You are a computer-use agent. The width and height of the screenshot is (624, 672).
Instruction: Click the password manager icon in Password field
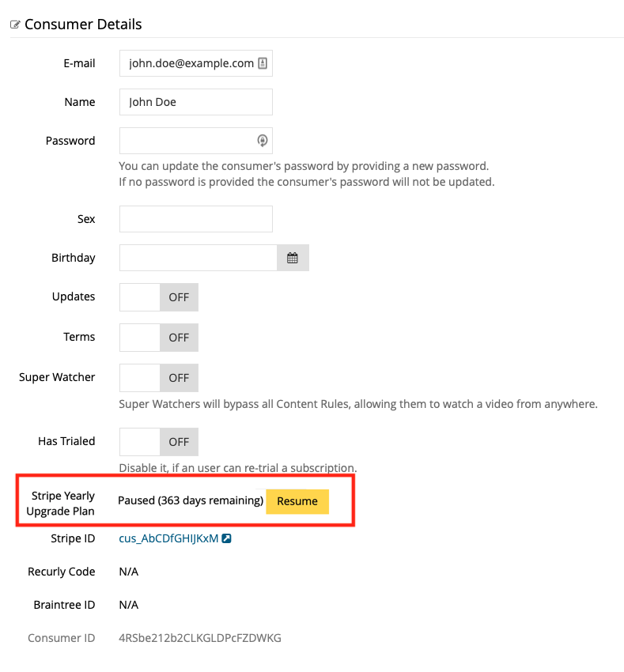click(x=263, y=140)
